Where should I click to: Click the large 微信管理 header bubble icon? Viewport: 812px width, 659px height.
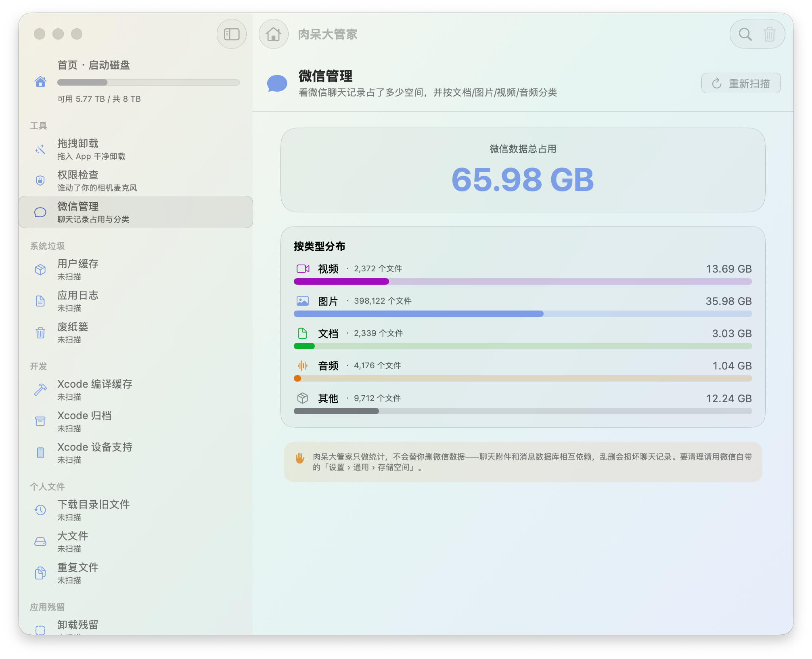[x=277, y=83]
